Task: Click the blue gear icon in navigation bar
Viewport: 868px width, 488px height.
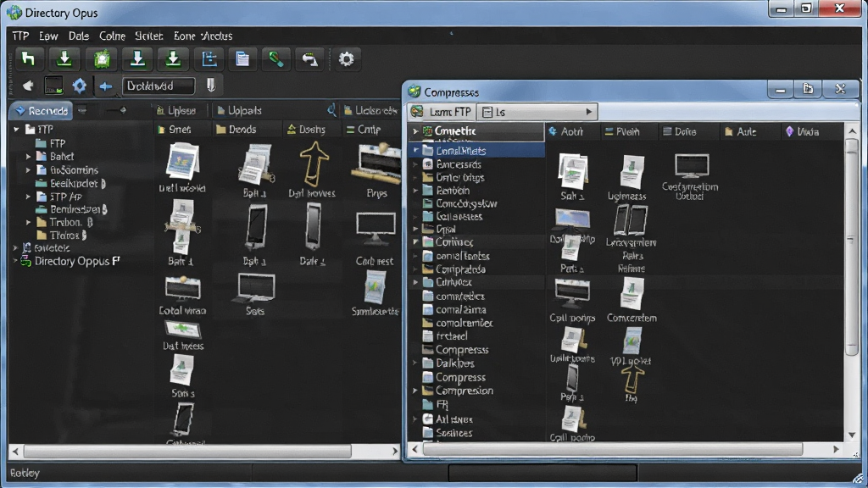Action: click(x=80, y=86)
